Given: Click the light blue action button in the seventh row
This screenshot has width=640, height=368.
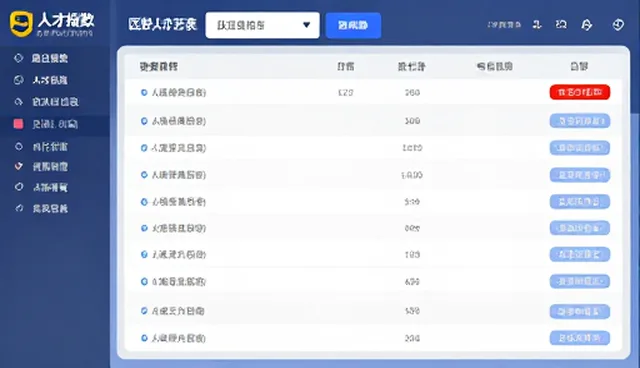Looking at the screenshot, I should coord(580,255).
